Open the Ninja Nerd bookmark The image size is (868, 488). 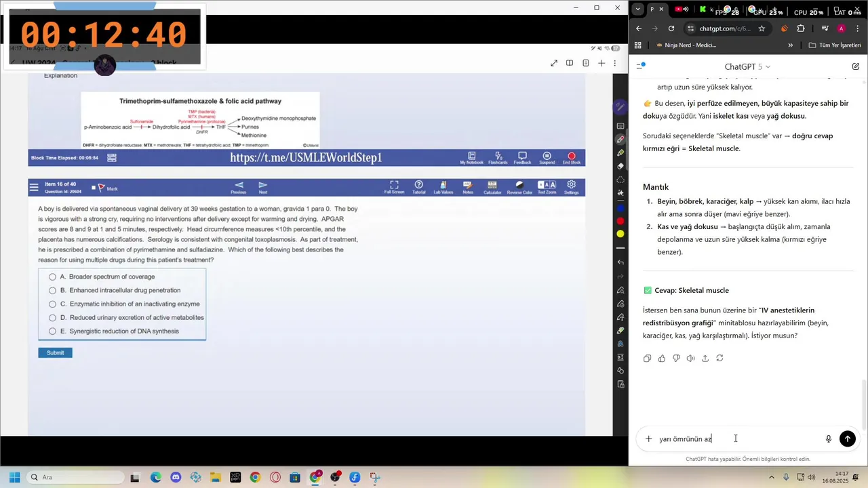(686, 45)
